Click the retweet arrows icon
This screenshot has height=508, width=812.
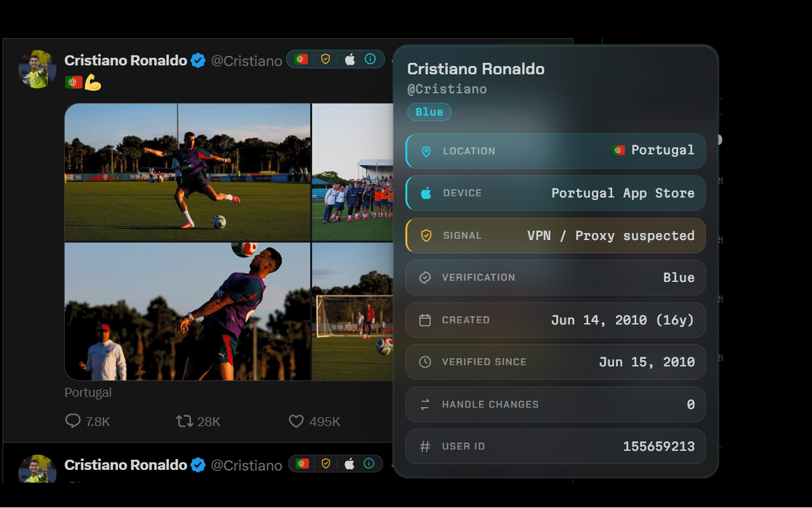click(185, 421)
